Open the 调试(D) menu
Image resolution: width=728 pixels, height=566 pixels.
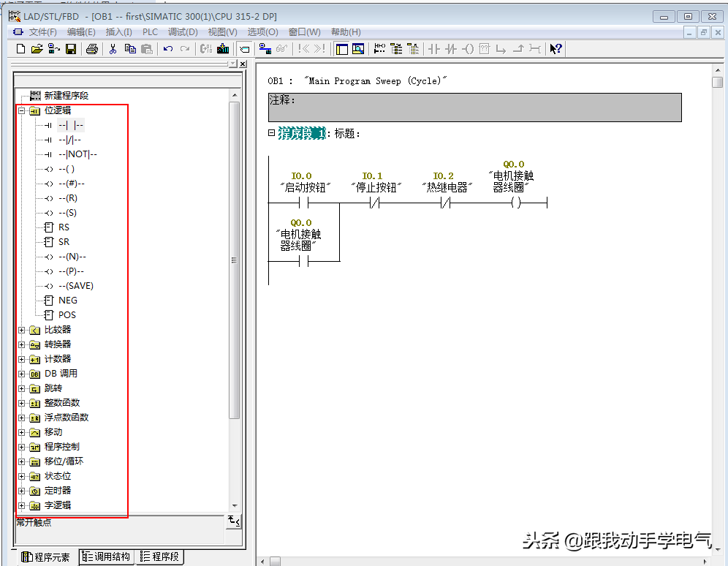(183, 32)
